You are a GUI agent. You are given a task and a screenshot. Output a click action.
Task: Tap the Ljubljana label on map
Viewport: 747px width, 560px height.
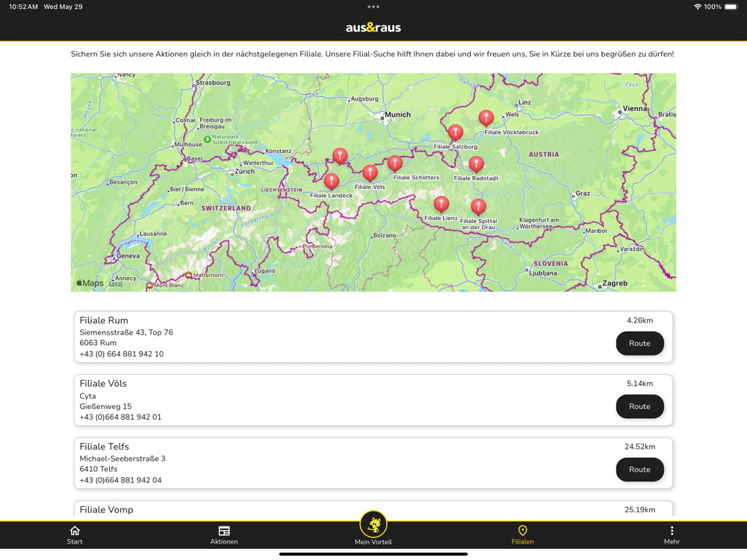[543, 273]
